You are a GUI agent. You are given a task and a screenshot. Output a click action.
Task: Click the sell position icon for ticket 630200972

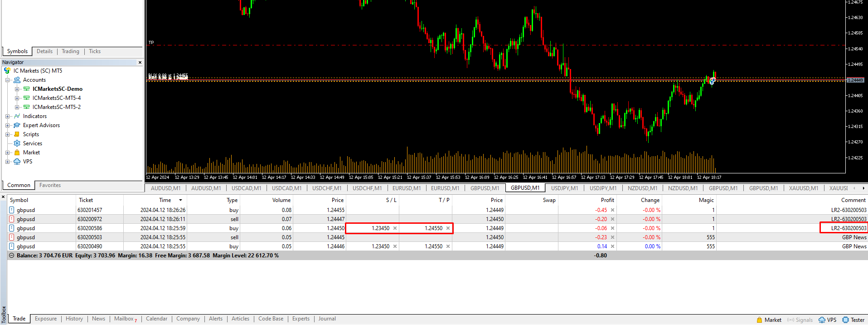[12, 219]
